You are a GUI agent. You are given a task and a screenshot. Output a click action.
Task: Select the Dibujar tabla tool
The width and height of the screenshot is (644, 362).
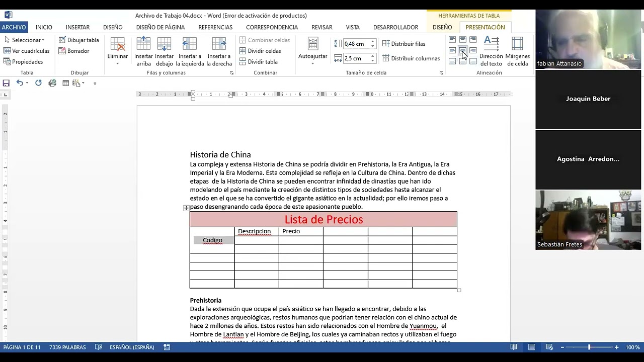(78, 40)
